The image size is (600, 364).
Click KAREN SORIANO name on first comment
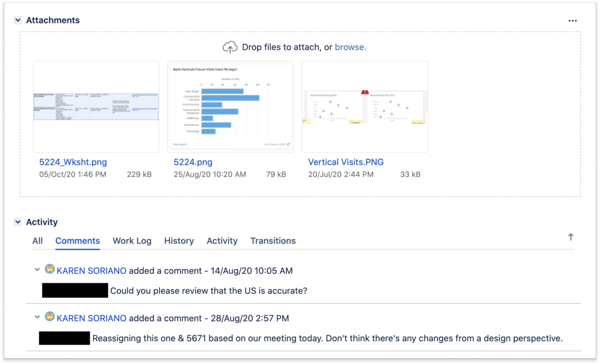[x=91, y=271]
